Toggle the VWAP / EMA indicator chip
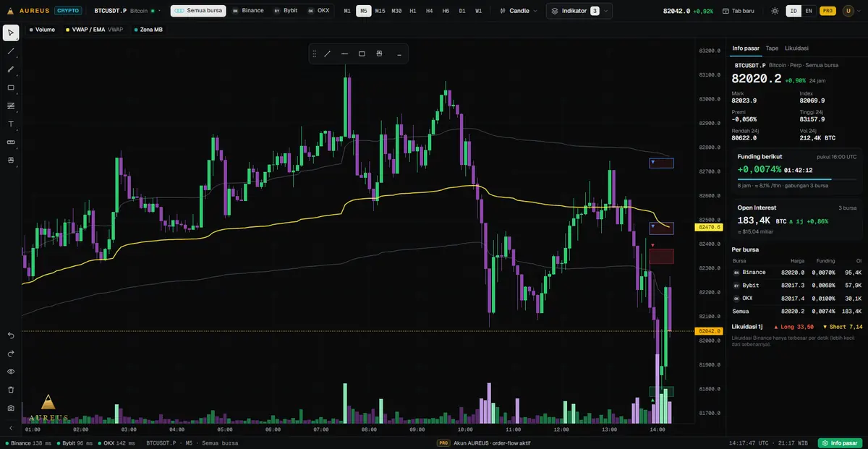868x449 pixels. [94, 30]
